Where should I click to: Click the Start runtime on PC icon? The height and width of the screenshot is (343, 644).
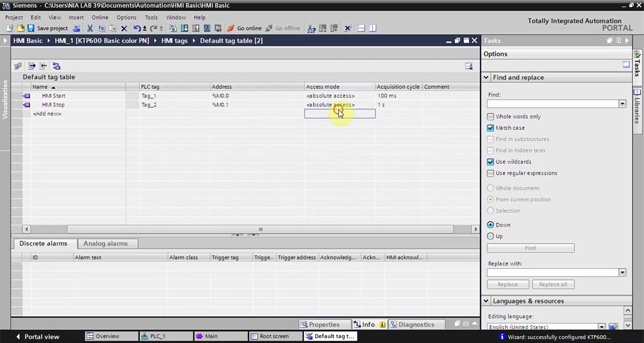pyautogui.click(x=218, y=28)
